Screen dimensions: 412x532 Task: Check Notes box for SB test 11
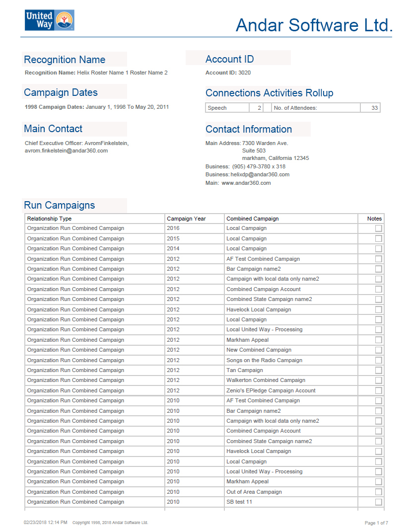pos(378,502)
